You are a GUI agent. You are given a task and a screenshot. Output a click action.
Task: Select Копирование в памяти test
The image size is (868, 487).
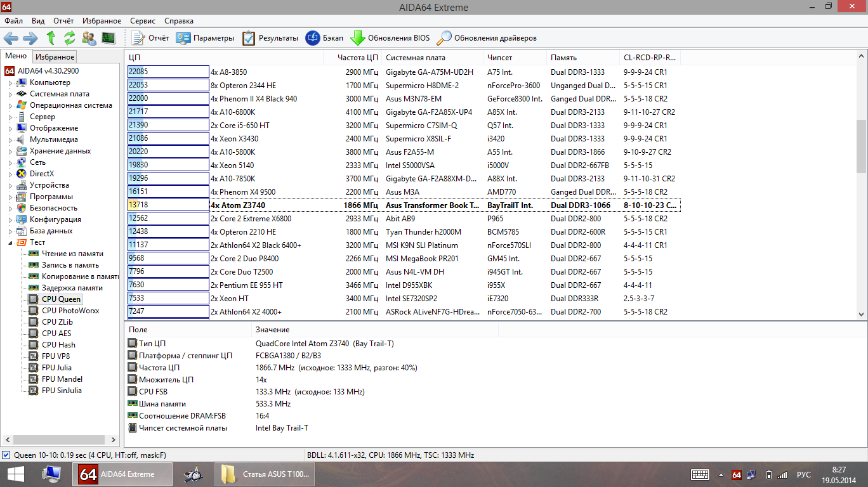coord(80,276)
